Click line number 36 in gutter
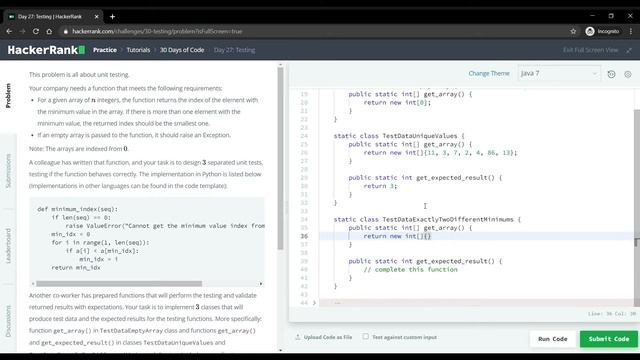 (x=304, y=236)
